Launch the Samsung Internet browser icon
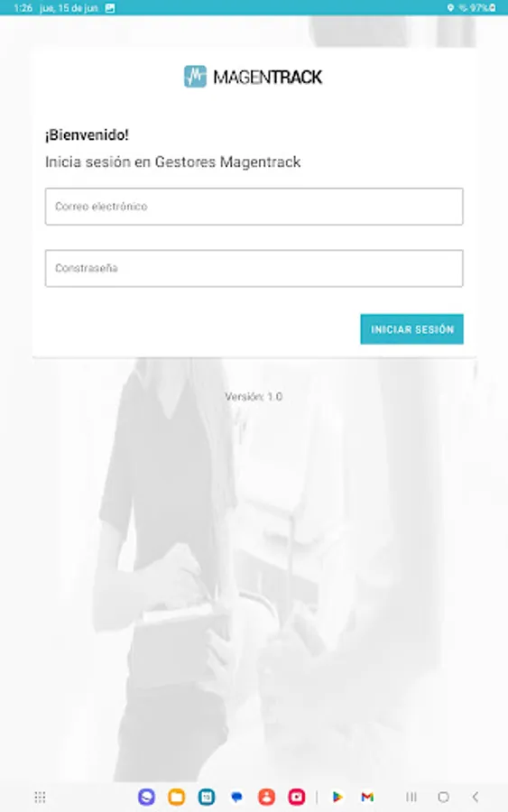Viewport: 508px width, 812px height. tap(146, 797)
